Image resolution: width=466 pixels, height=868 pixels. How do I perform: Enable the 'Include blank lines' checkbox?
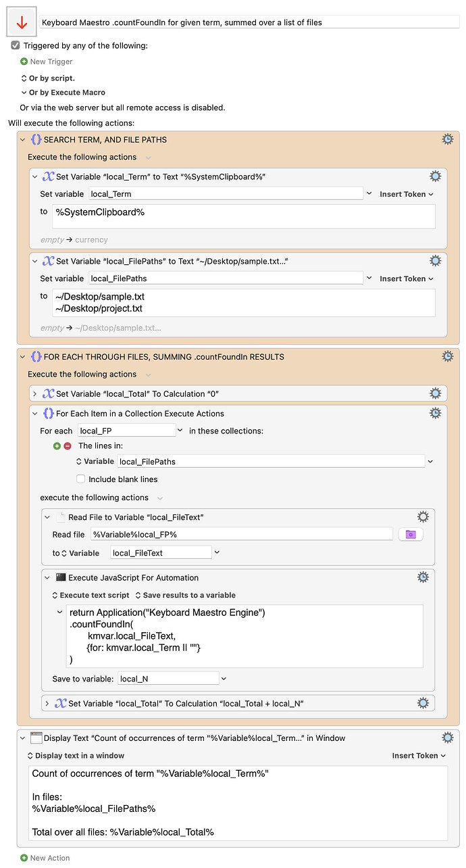(81, 479)
